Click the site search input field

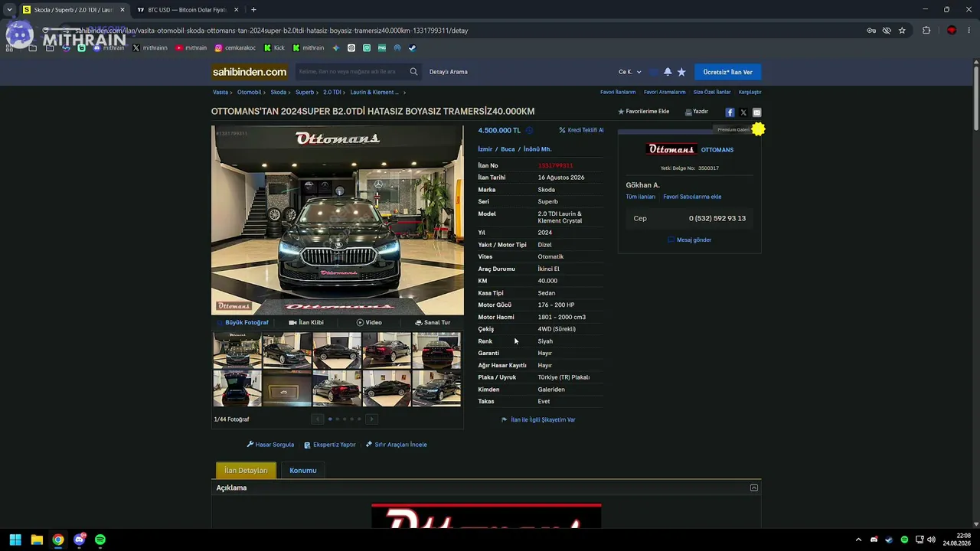click(x=351, y=72)
